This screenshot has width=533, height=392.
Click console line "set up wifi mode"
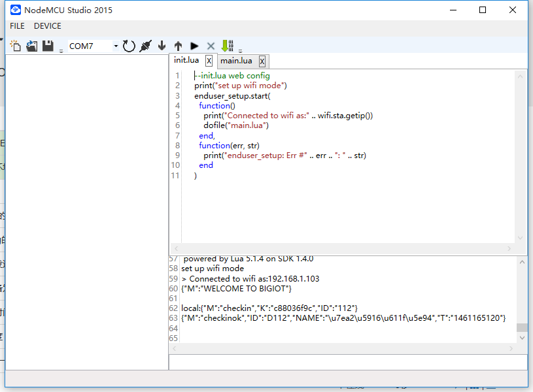(x=213, y=269)
